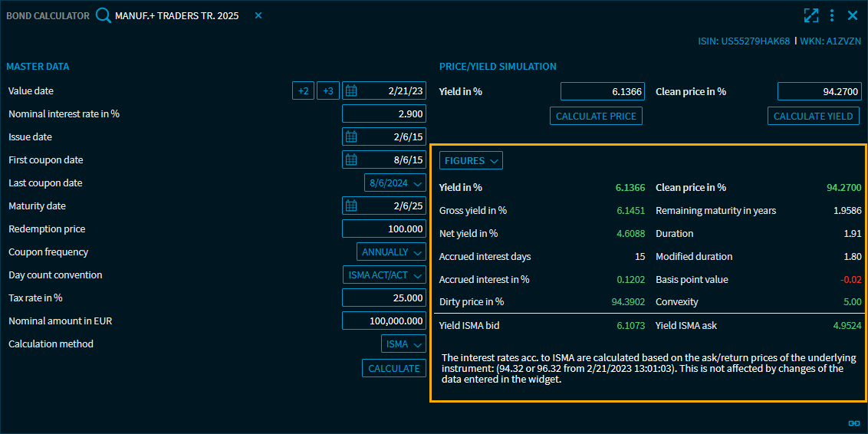The height and width of the screenshot is (434, 868).
Task: Click the Nominal interest rate input field
Action: [x=384, y=114]
